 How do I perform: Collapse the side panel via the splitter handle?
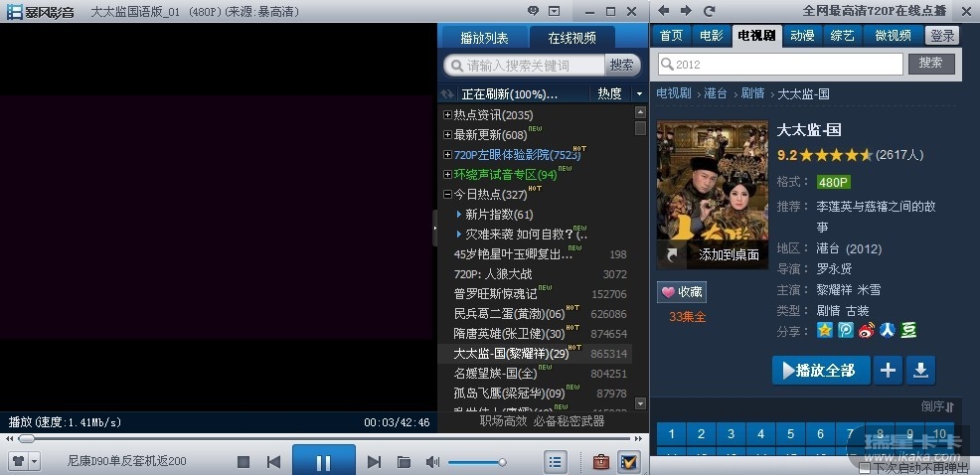click(435, 229)
